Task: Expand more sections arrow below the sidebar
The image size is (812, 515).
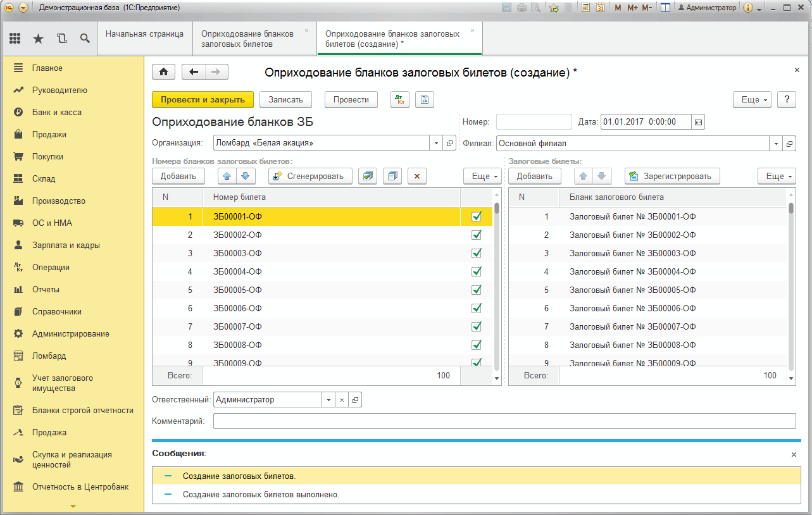Action: click(72, 506)
